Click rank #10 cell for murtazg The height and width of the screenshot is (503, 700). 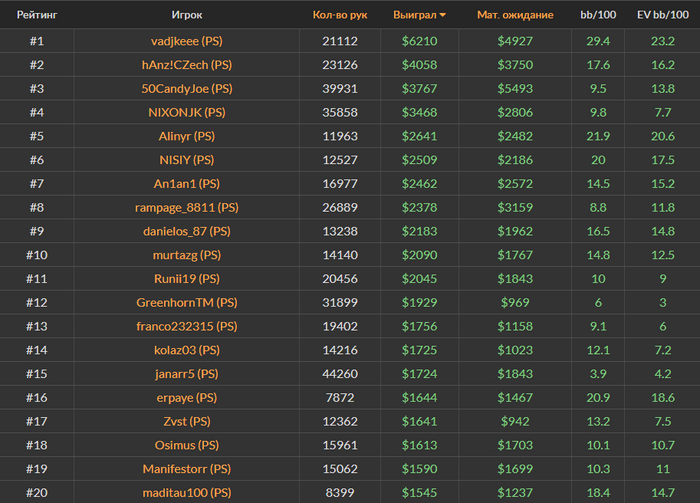click(x=36, y=256)
